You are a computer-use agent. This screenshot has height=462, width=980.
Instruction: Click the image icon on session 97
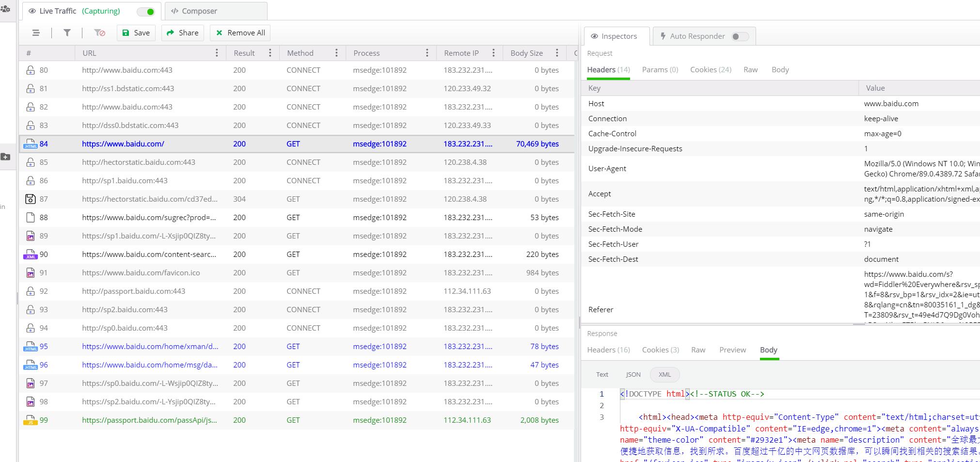(31, 383)
